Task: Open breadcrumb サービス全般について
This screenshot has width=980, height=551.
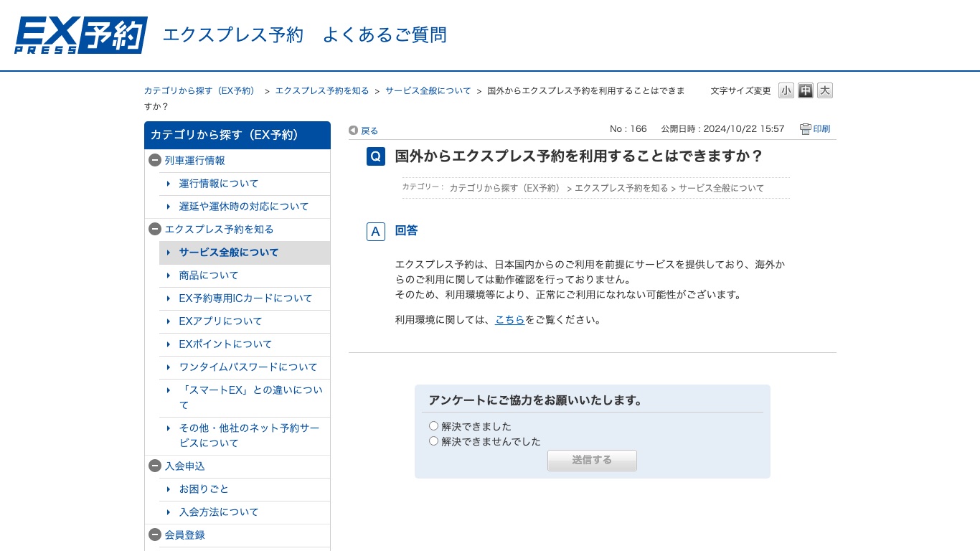Action: (x=428, y=91)
